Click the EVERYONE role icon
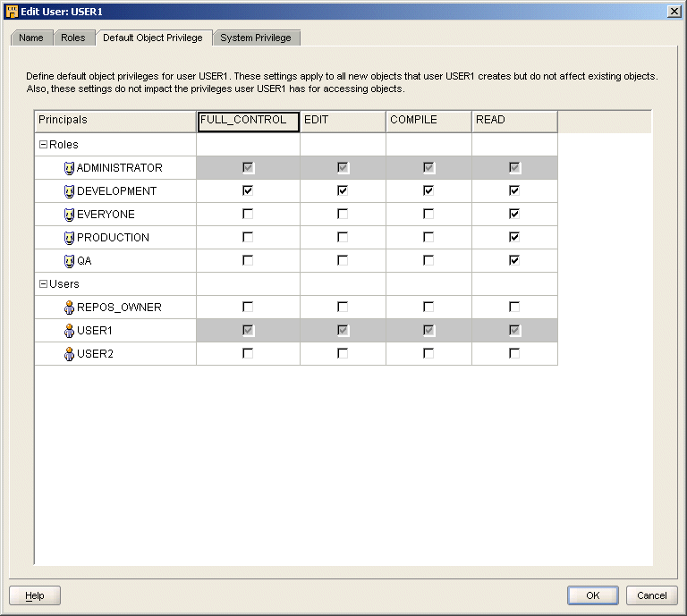 tap(69, 215)
